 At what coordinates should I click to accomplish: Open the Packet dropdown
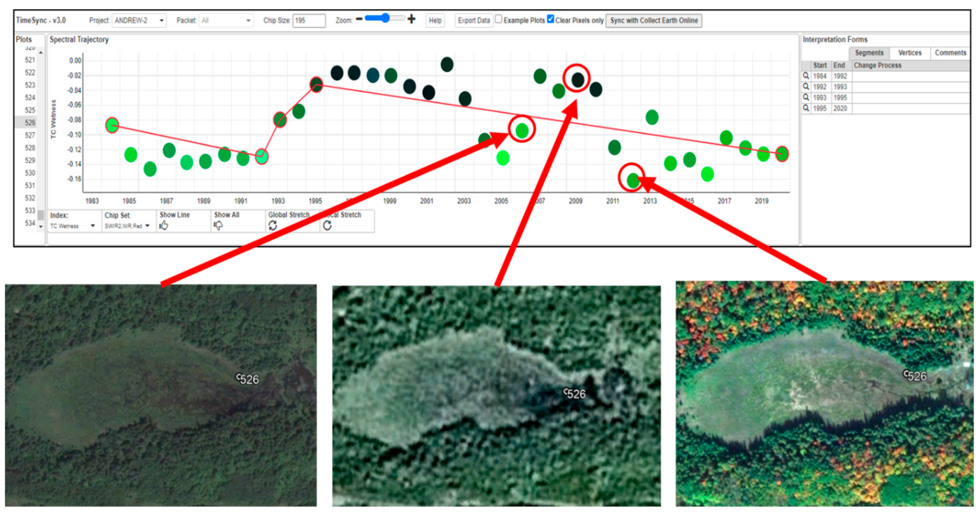(226, 21)
